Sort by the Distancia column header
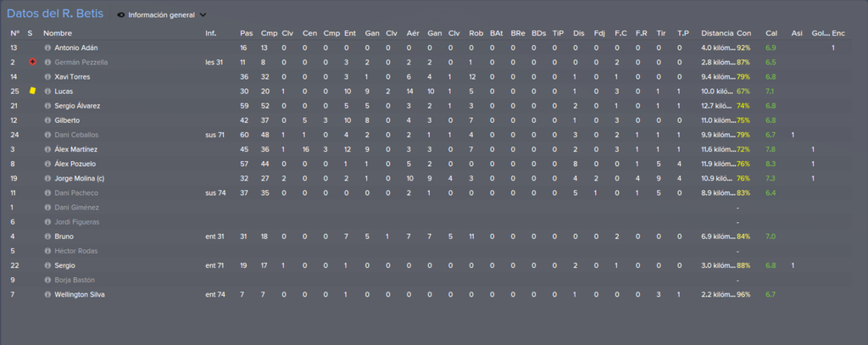 pos(717,33)
